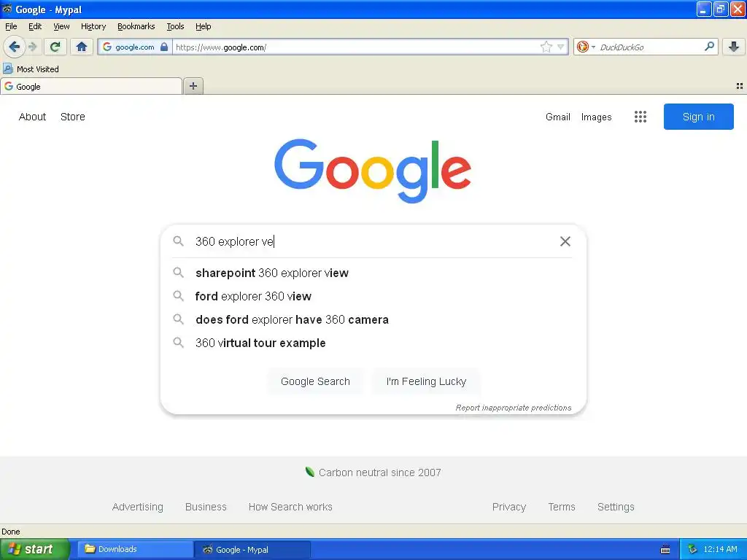Click the I'm Feeling Lucky button
Viewport: 747px width, 560px height.
click(426, 381)
